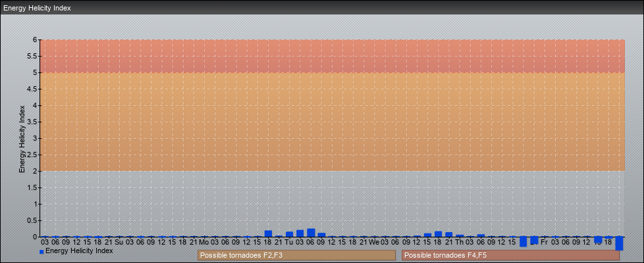Click the y-axis value 3.5

[32, 122]
